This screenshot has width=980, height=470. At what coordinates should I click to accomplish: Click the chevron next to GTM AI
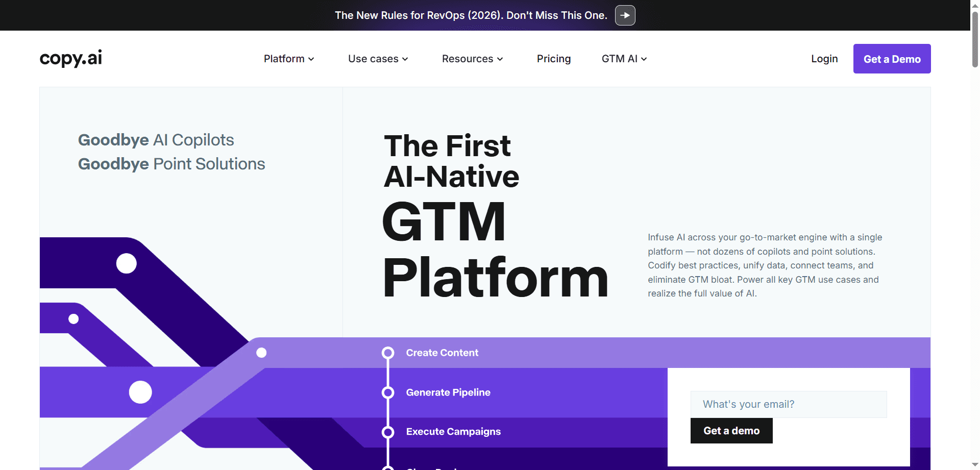pyautogui.click(x=644, y=59)
